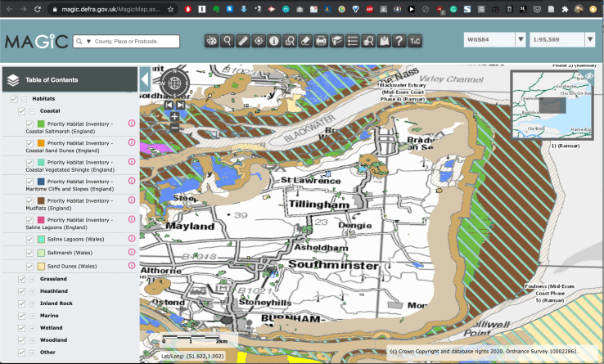Viewport: 604px width, 364px height.
Task: Open the layer search binoculars tool
Action: coord(368,41)
